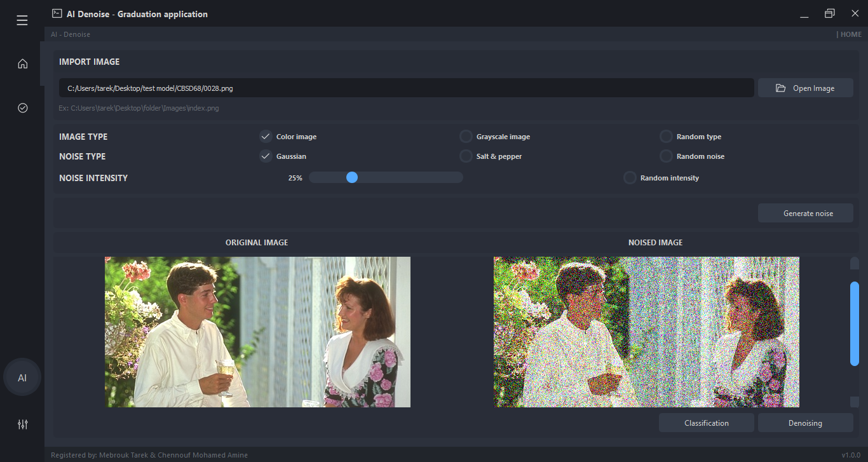Click scrollbar up arrow button

pos(855,263)
